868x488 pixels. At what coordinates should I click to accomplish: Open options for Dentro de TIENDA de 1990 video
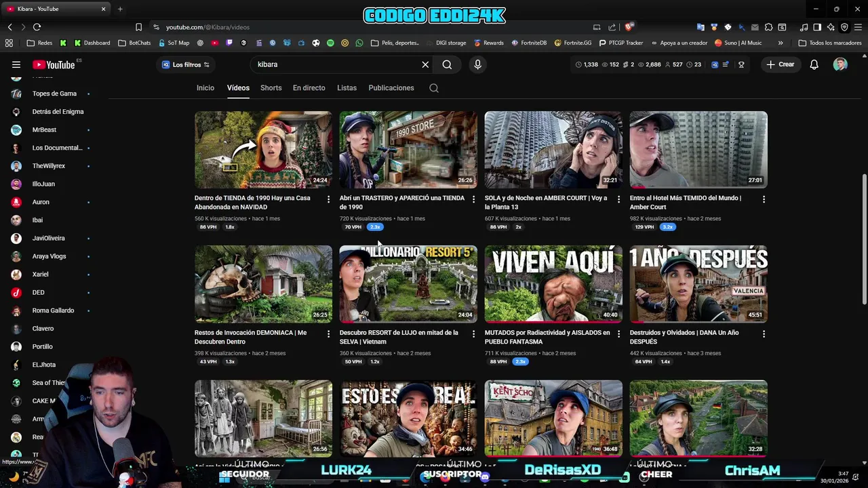[328, 199]
